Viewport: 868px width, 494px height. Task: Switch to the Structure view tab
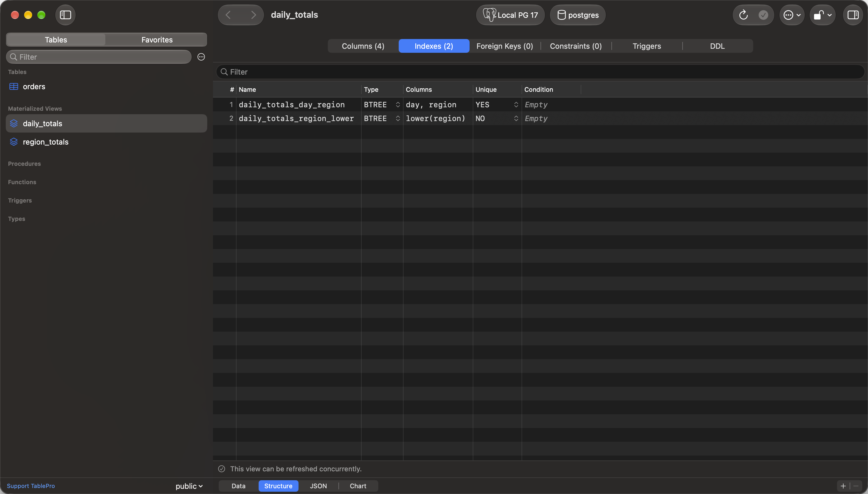[278, 486]
